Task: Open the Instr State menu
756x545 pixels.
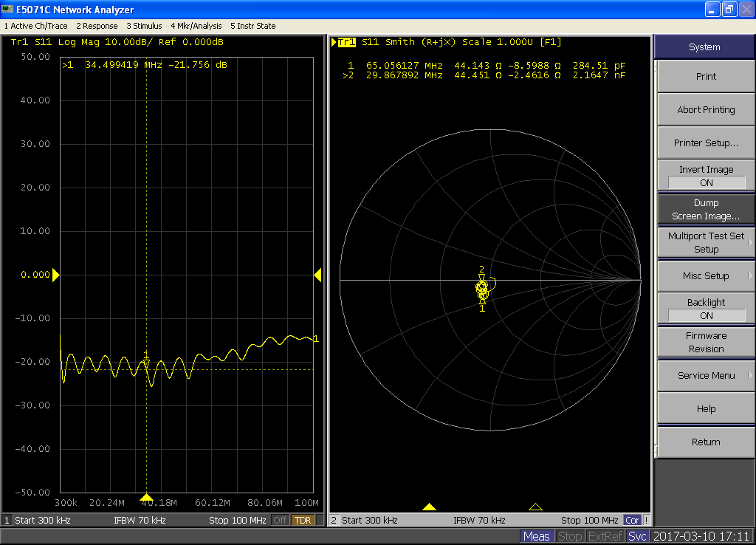Action: click(252, 26)
